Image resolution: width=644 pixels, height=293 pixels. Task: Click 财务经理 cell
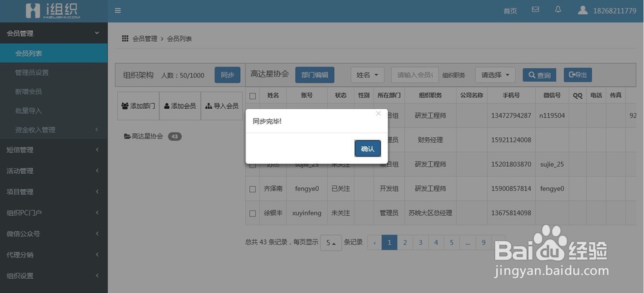[430, 140]
